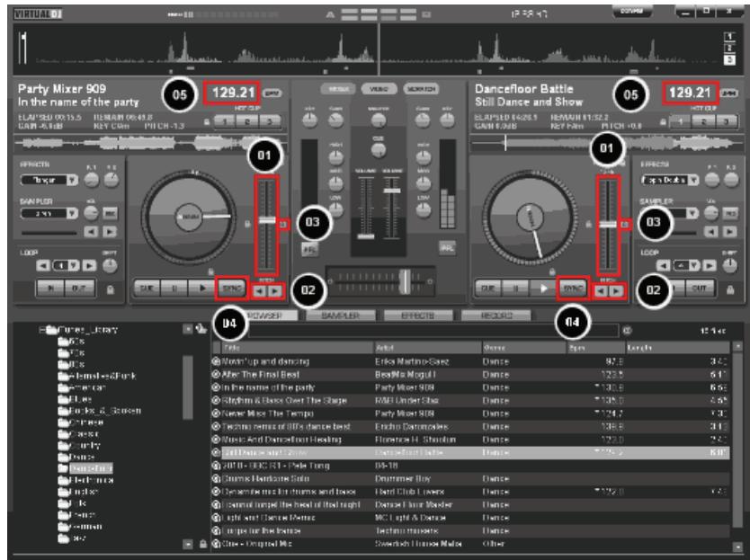Collapse the Tunes_Library tree node
This screenshot has height=560, width=750.
(42, 330)
